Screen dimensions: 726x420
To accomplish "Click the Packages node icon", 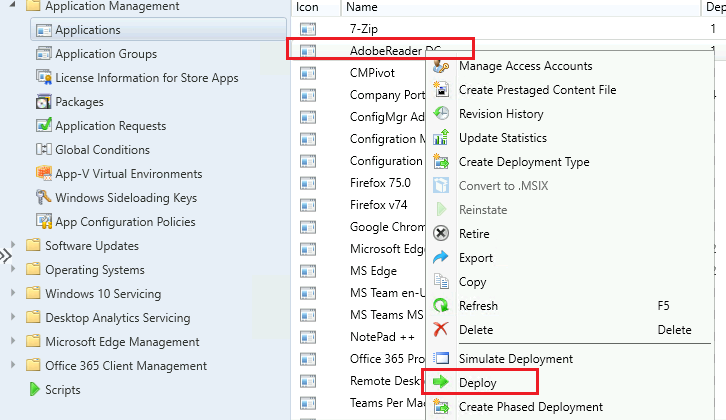I will [44, 101].
